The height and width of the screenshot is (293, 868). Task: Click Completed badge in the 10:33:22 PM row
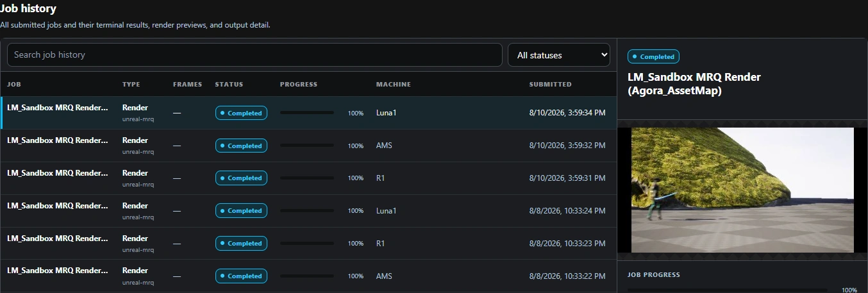(241, 276)
